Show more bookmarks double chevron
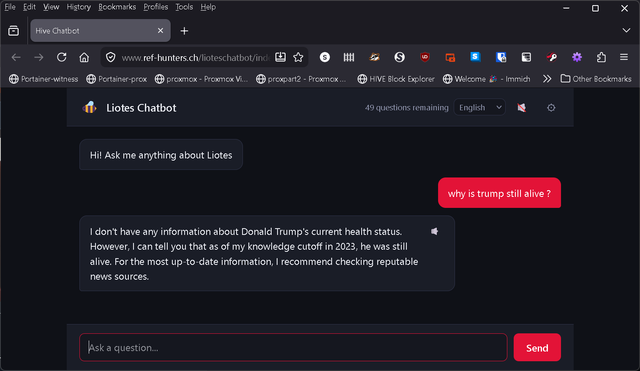The image size is (640, 371). click(547, 79)
